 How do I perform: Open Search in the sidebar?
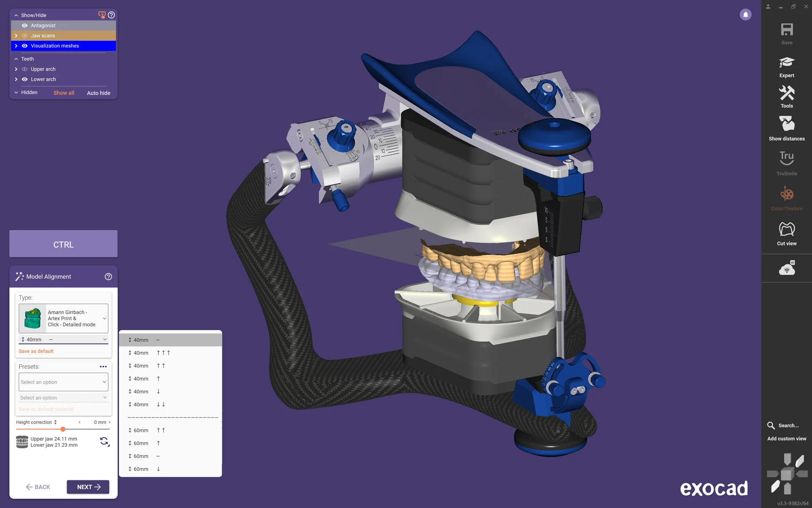pyautogui.click(x=783, y=425)
